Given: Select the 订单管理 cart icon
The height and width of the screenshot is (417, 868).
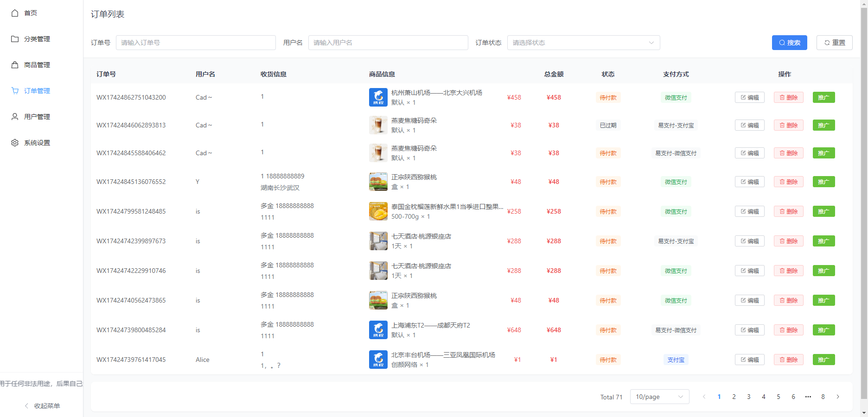Looking at the screenshot, I should coord(14,91).
